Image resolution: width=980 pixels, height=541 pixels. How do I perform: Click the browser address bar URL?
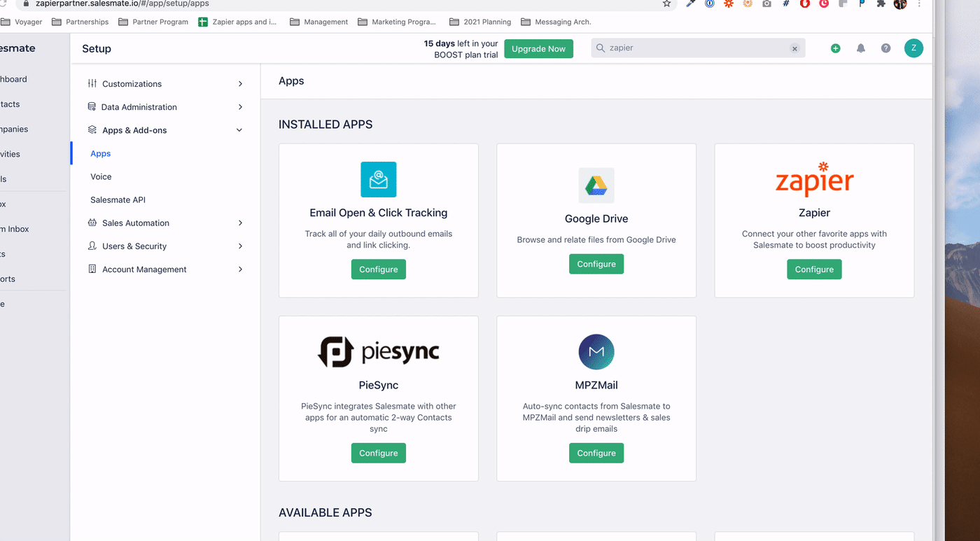coord(122,3)
